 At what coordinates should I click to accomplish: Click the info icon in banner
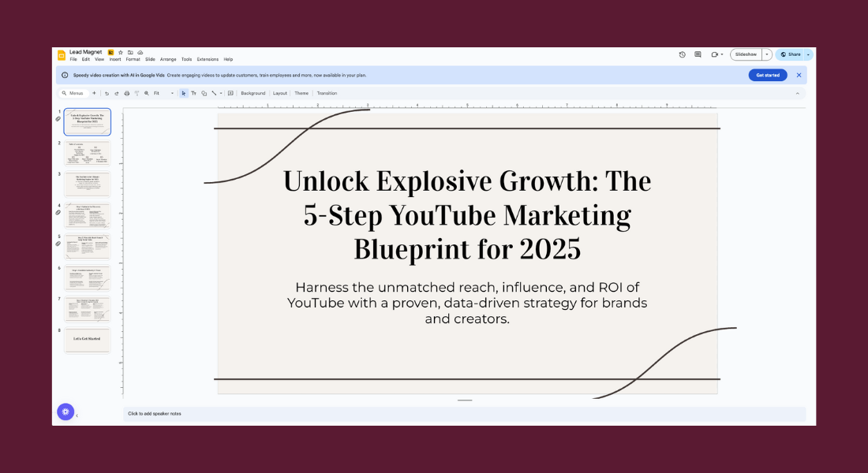click(65, 75)
